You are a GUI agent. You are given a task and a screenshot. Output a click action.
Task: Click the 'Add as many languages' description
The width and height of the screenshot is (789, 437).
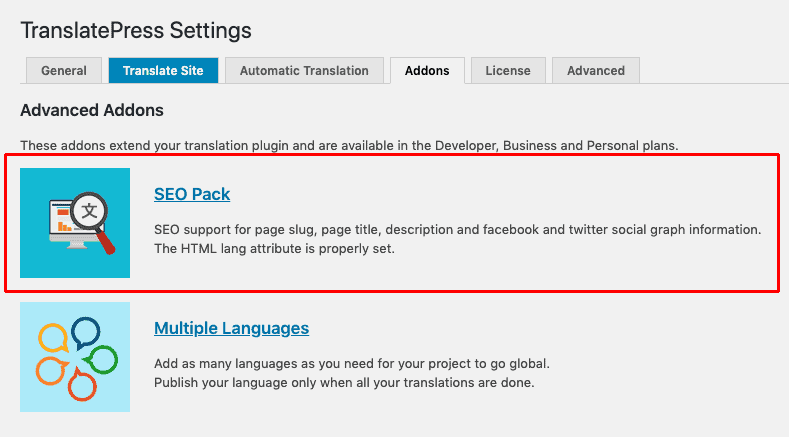352,363
